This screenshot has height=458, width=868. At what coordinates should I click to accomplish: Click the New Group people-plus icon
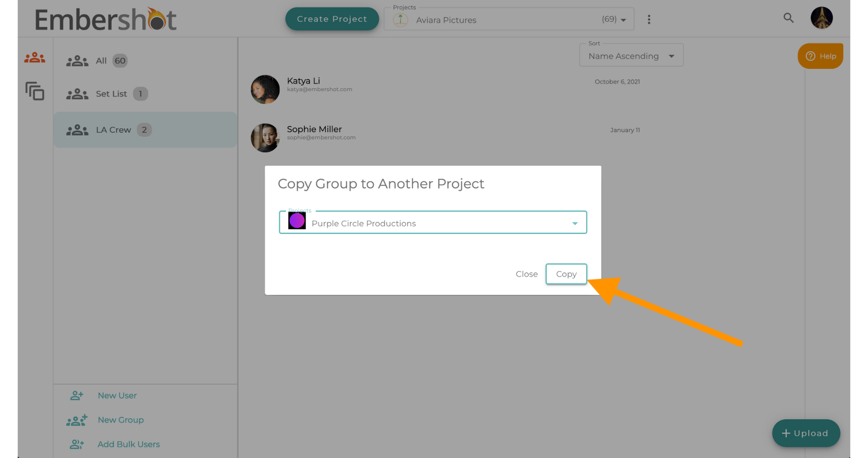77,420
